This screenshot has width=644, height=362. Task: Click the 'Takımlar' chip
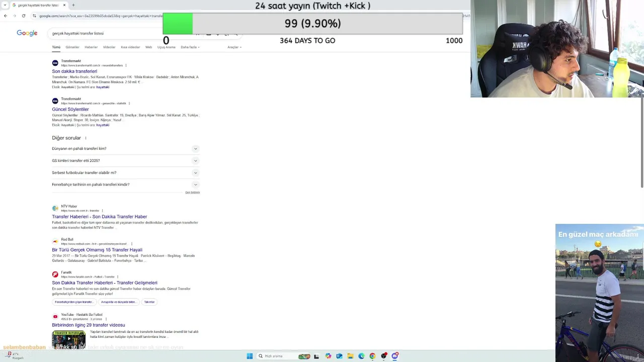[149, 302]
